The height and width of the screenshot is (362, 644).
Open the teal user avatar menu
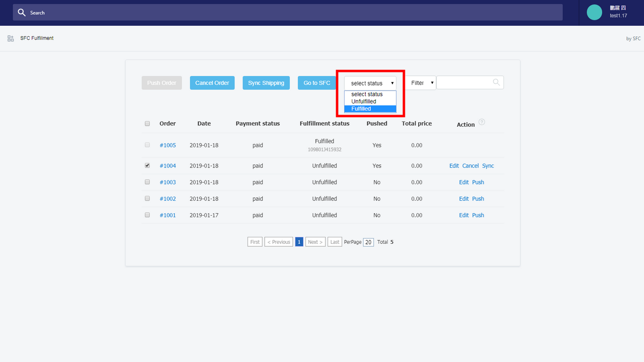click(x=594, y=13)
